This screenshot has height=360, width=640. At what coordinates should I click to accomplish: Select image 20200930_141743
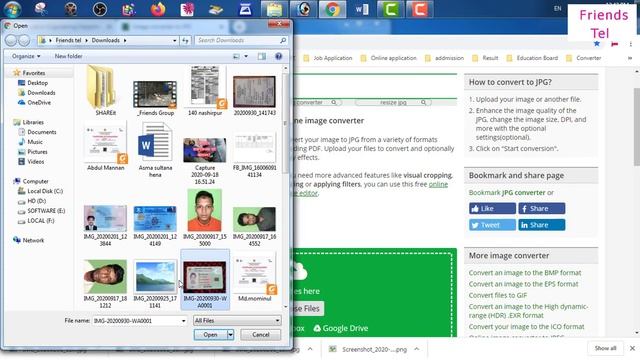pyautogui.click(x=254, y=96)
